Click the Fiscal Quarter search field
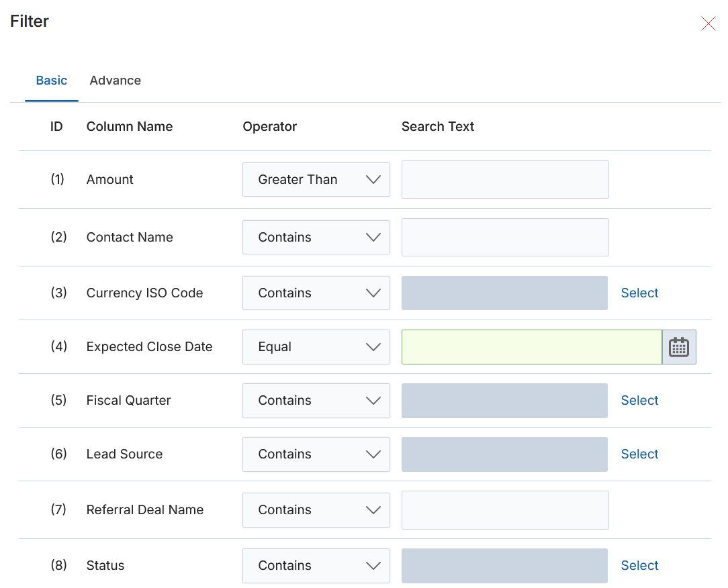728x588 pixels. (x=504, y=401)
